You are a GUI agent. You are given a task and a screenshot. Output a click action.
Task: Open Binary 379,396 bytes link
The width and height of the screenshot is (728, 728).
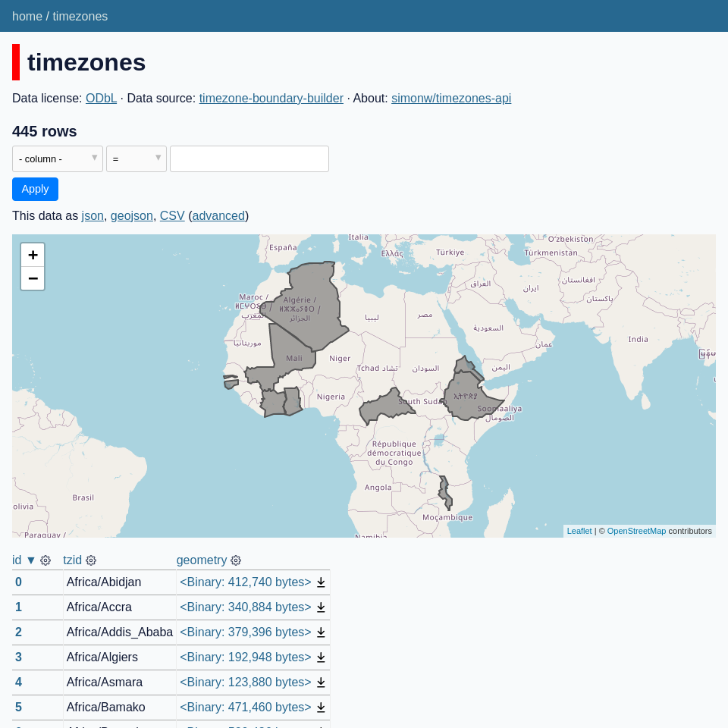(x=245, y=632)
